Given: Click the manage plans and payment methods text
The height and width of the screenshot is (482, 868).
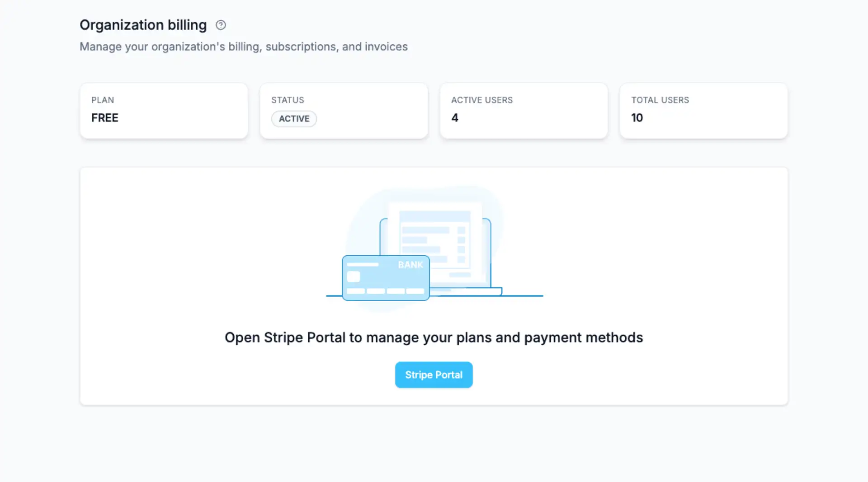Looking at the screenshot, I should pyautogui.click(x=434, y=337).
